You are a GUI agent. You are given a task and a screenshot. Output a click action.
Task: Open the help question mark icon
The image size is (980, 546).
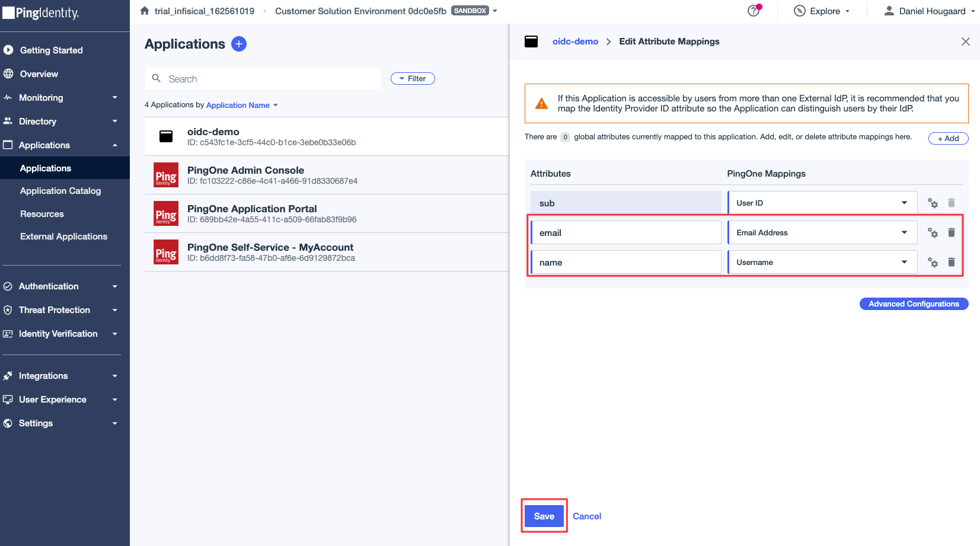(754, 11)
